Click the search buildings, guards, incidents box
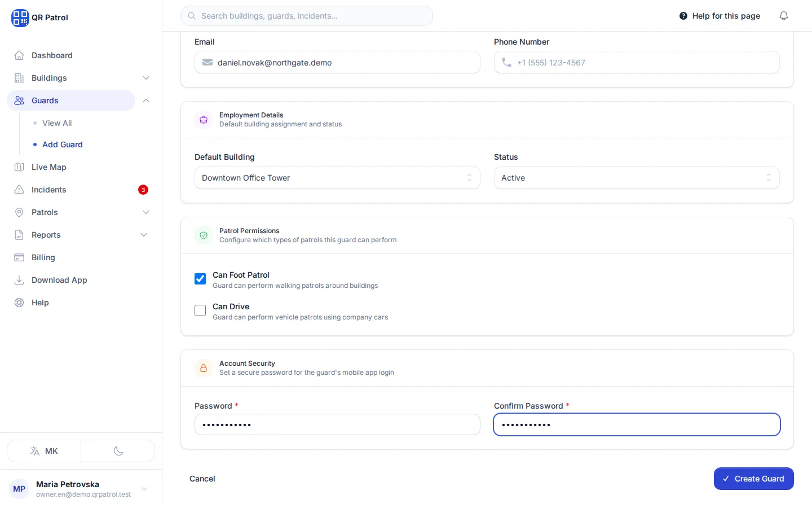The image size is (812, 508). pos(307,16)
